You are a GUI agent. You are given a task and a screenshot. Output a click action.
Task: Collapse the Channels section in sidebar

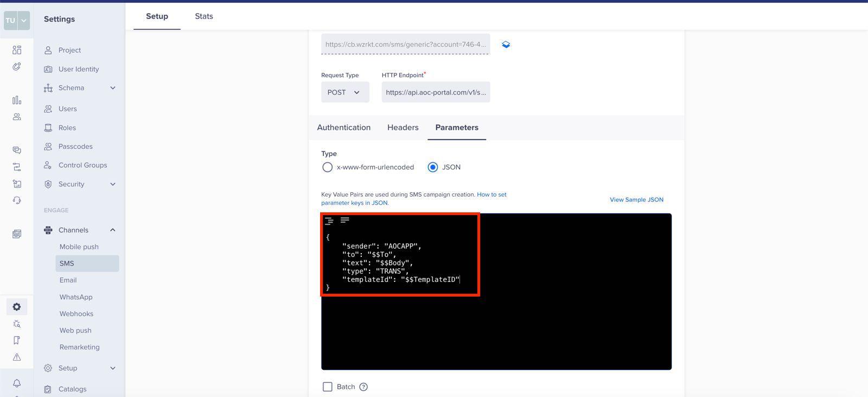(x=112, y=230)
